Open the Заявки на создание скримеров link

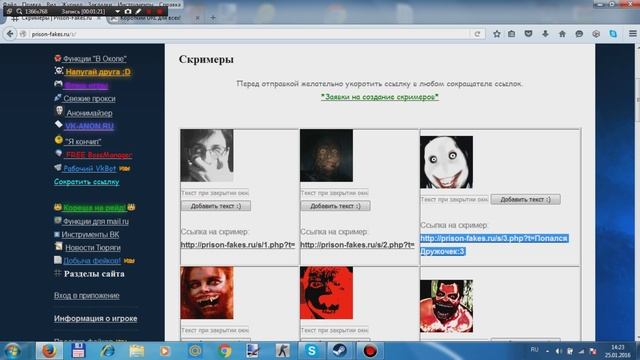pos(380,97)
